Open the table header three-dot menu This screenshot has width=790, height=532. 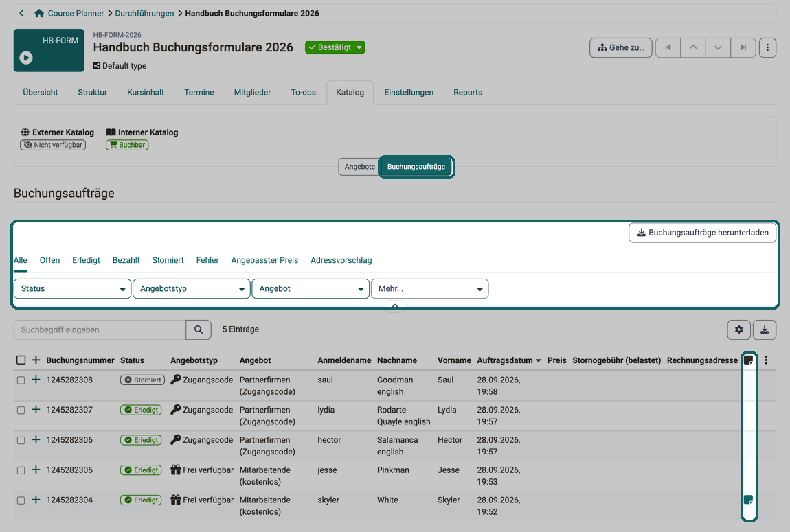(766, 360)
